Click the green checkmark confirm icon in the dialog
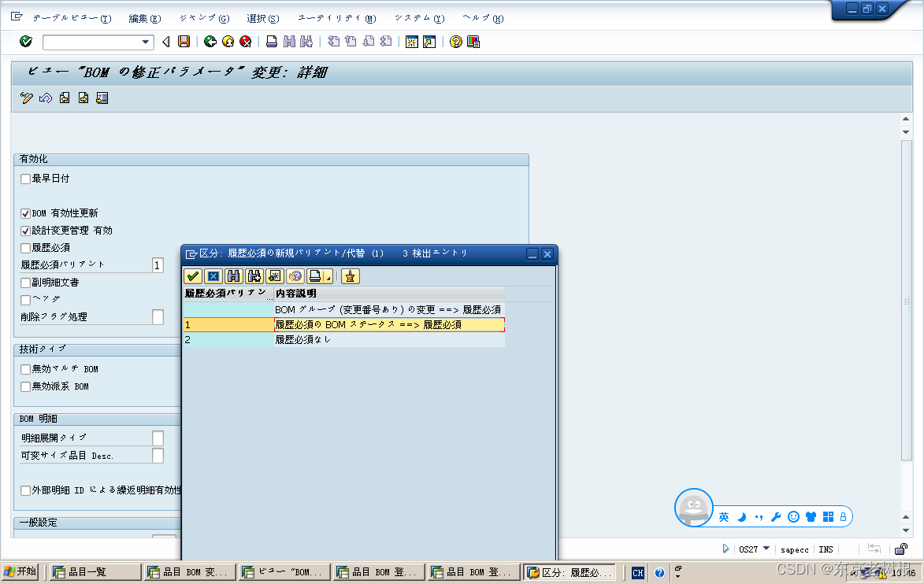 tap(192, 276)
